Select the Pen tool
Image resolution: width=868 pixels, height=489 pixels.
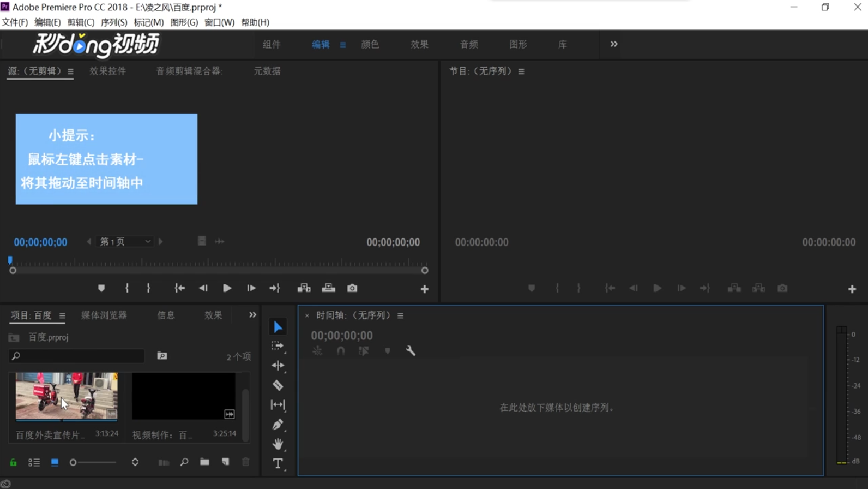(x=278, y=425)
